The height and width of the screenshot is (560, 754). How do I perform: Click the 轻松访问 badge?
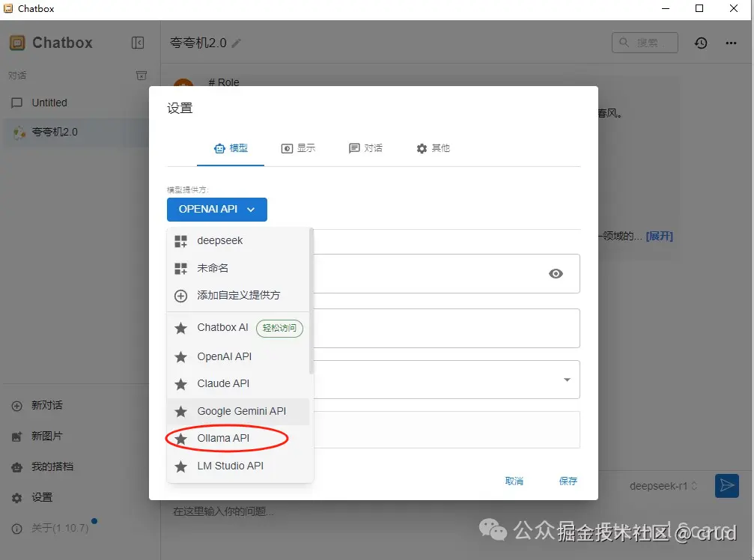tap(279, 329)
